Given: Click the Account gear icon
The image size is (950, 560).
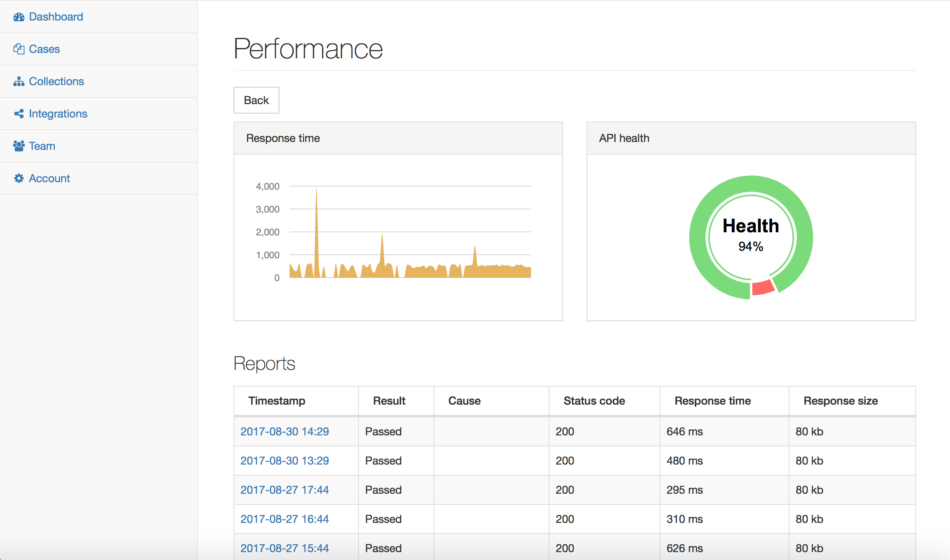Looking at the screenshot, I should click(x=19, y=178).
